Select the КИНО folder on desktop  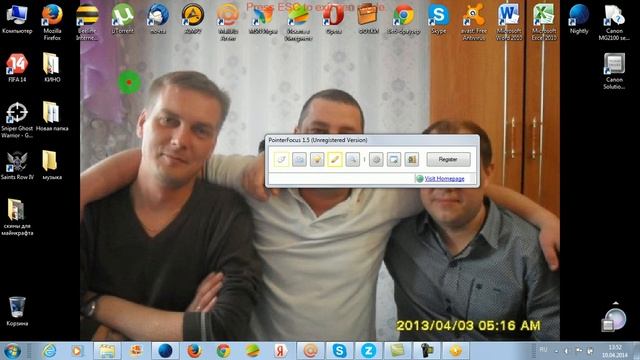pos(52,68)
